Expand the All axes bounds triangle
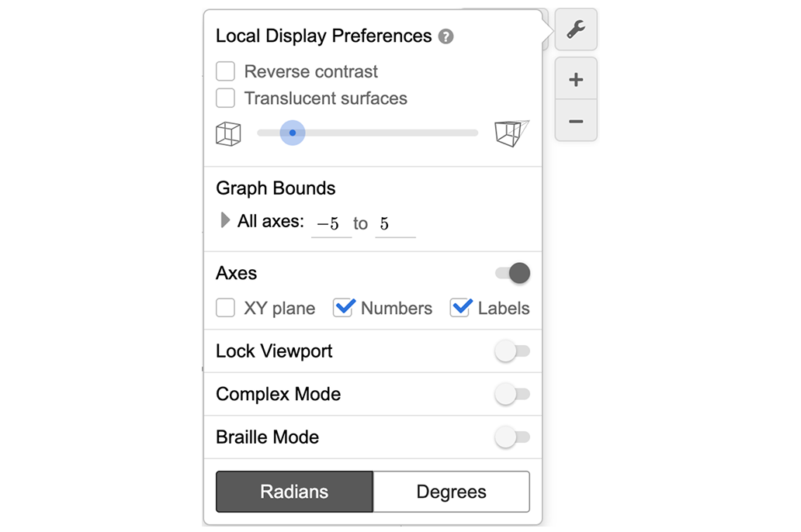The width and height of the screenshot is (801, 532). pos(225,221)
